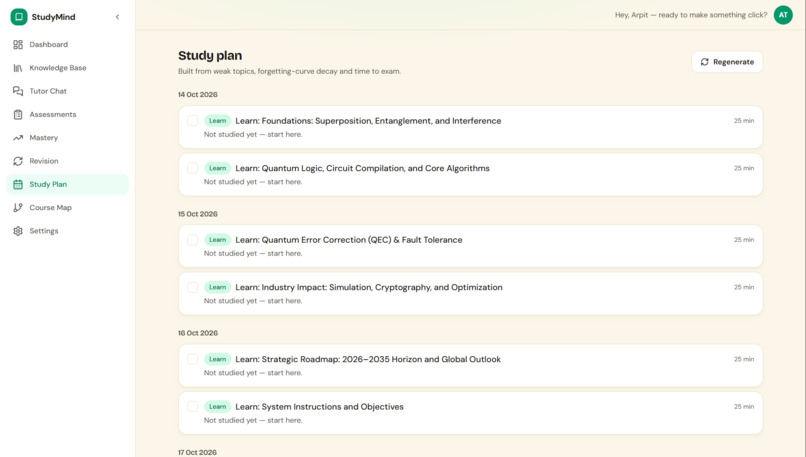Open 'Learn: Industry Impact: Simulation, Cryptography, and Optimization'
This screenshot has width=806, height=457.
coord(369,287)
